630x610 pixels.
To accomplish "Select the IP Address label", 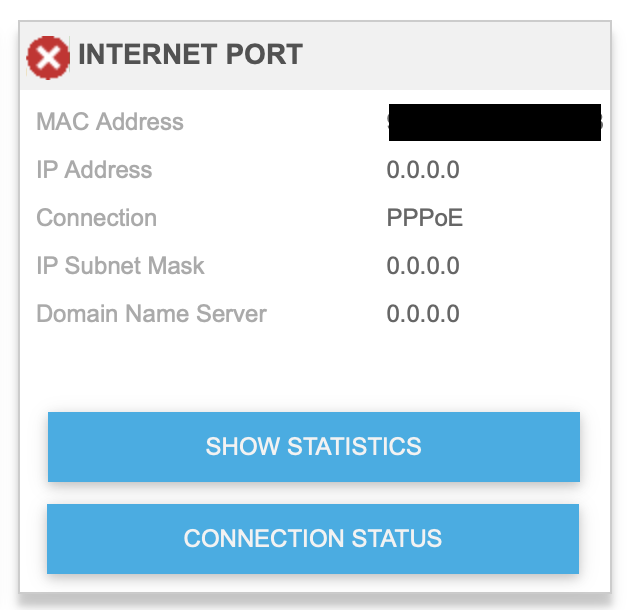I will [x=94, y=170].
